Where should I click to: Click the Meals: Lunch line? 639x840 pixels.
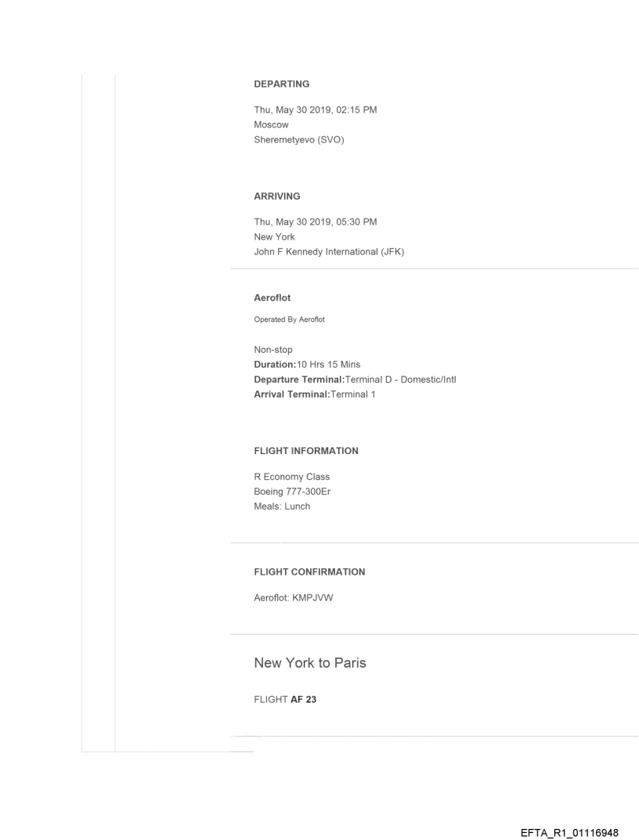tap(282, 507)
